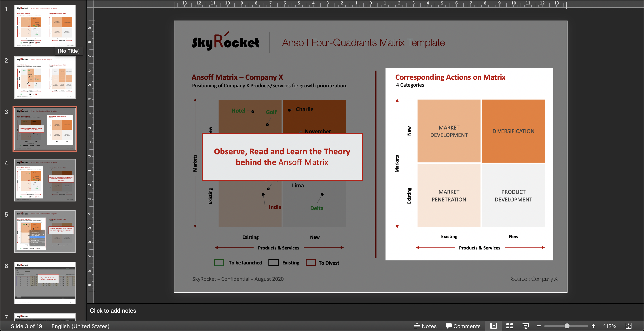Select slide 4 thumbnail

(x=45, y=180)
